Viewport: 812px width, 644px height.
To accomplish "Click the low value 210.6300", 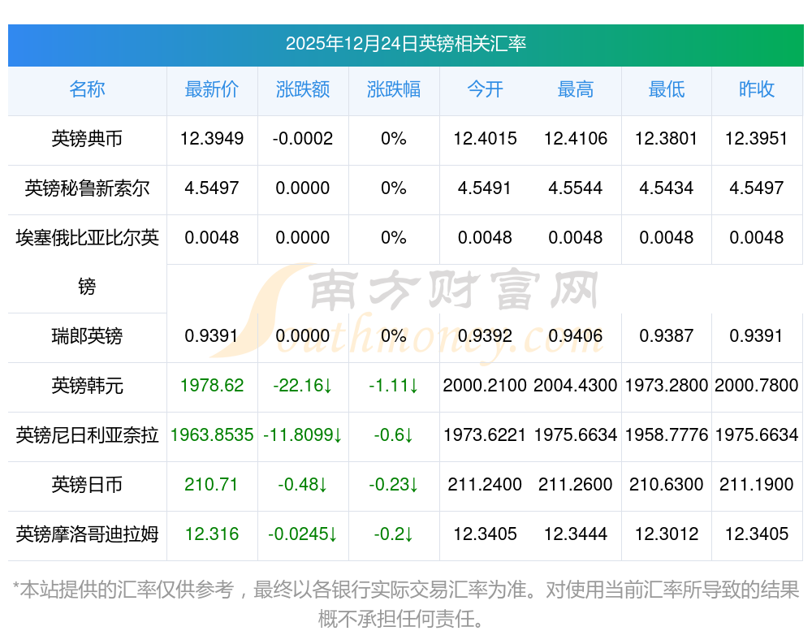I will click(x=667, y=485).
